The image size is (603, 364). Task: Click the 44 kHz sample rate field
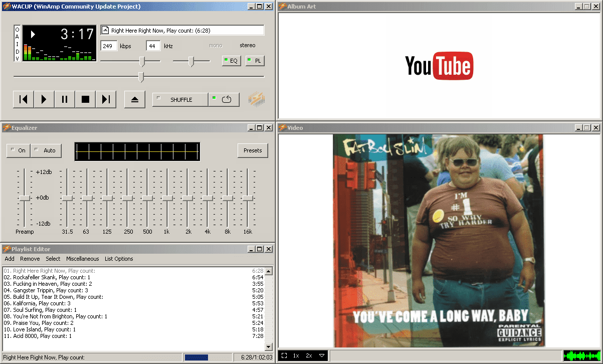point(153,46)
